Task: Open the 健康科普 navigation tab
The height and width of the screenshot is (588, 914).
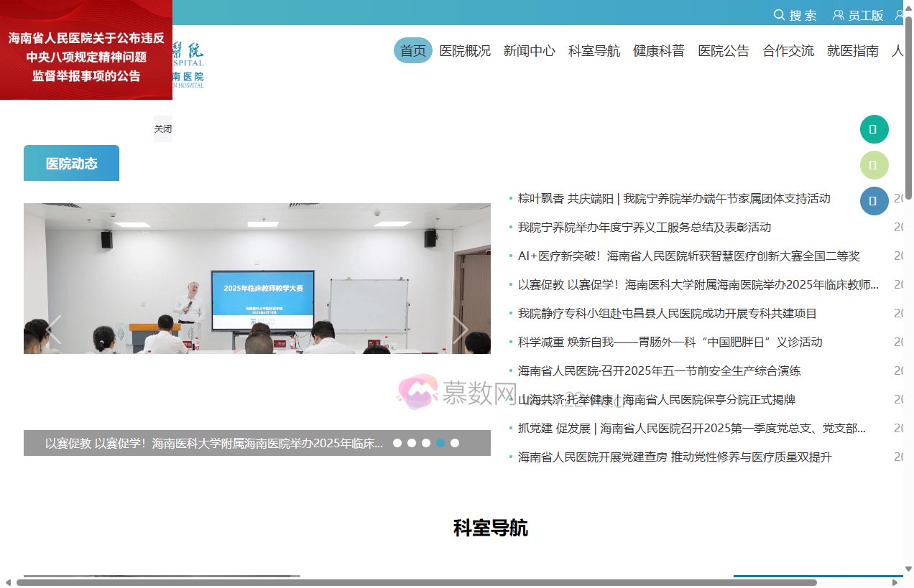Action: 659,51
